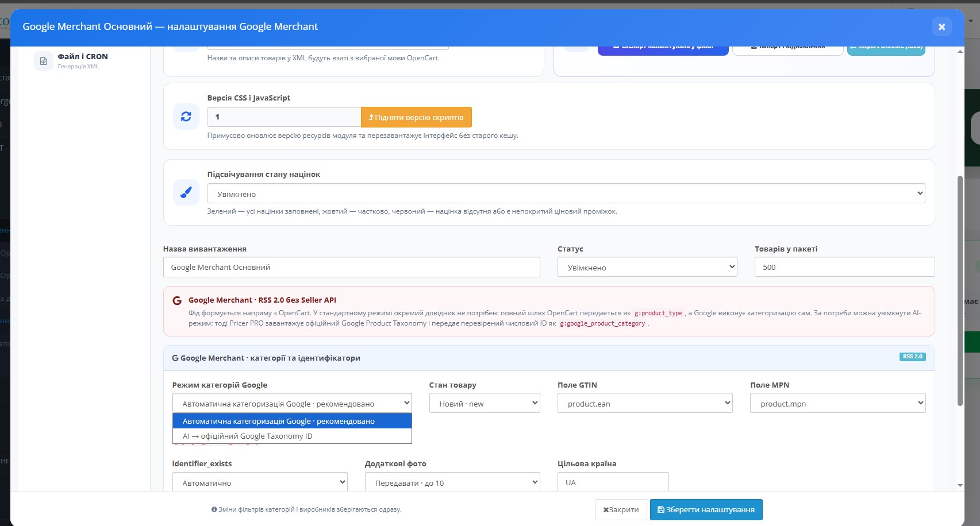
Task: Click the Зміни фільтрів категорій footer note
Action: click(x=310, y=509)
